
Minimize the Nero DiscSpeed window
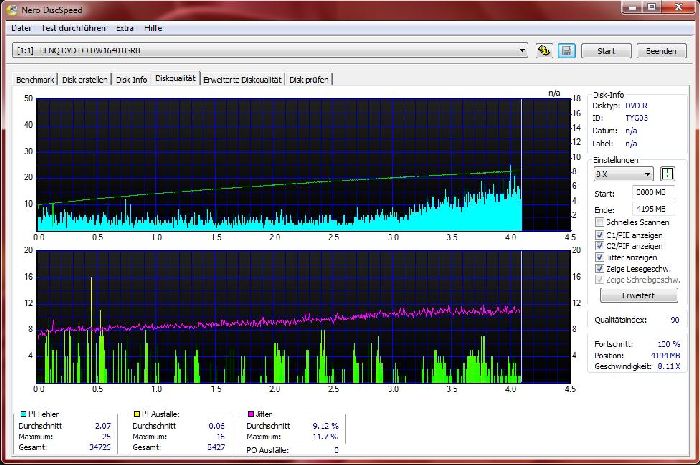[x=633, y=7]
